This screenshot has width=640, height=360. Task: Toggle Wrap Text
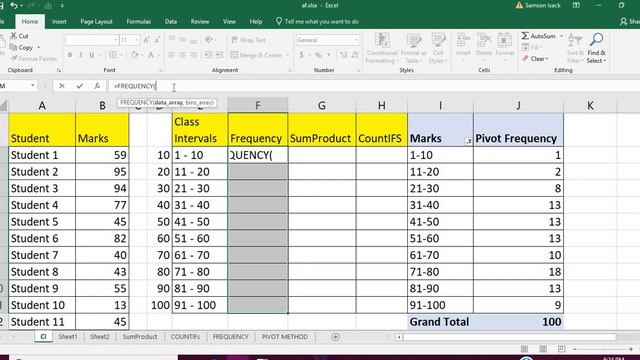[x=249, y=40]
